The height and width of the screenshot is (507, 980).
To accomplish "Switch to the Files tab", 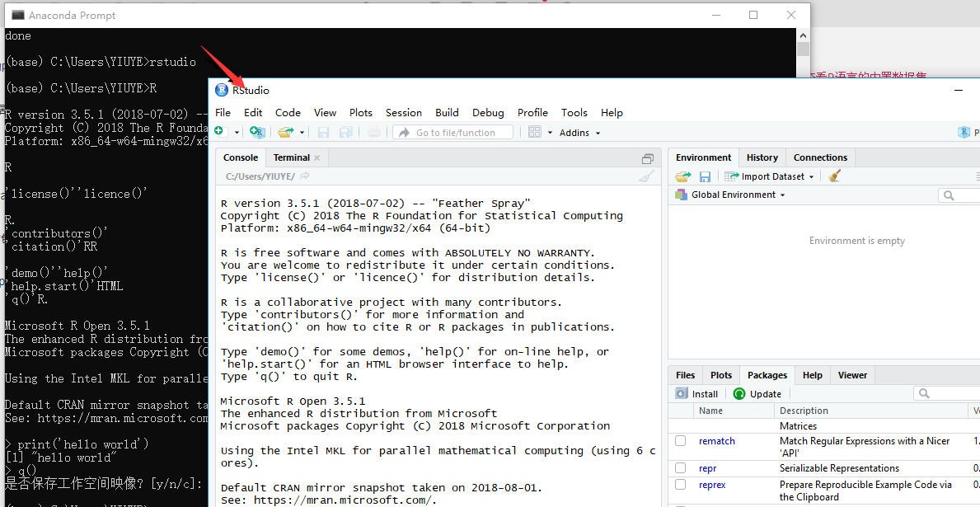I will tap(686, 375).
